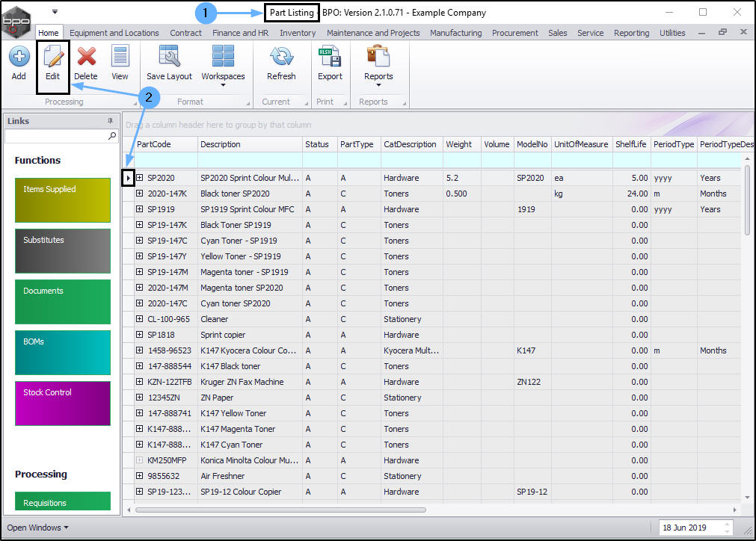The image size is (756, 541).
Task: Sort by the CatDescription column header
Action: (412, 144)
